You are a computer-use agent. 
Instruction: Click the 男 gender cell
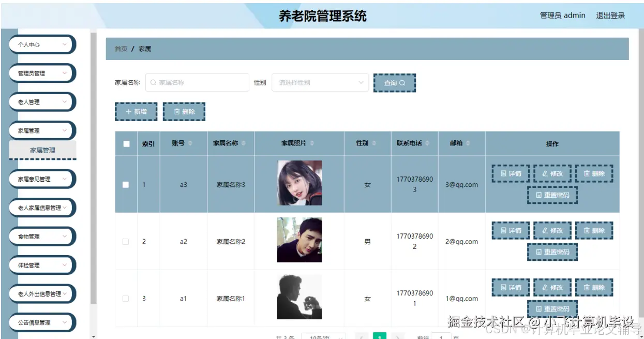367,242
